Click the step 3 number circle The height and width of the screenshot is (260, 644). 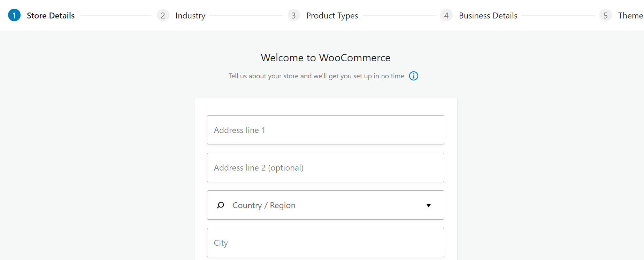[x=294, y=15]
